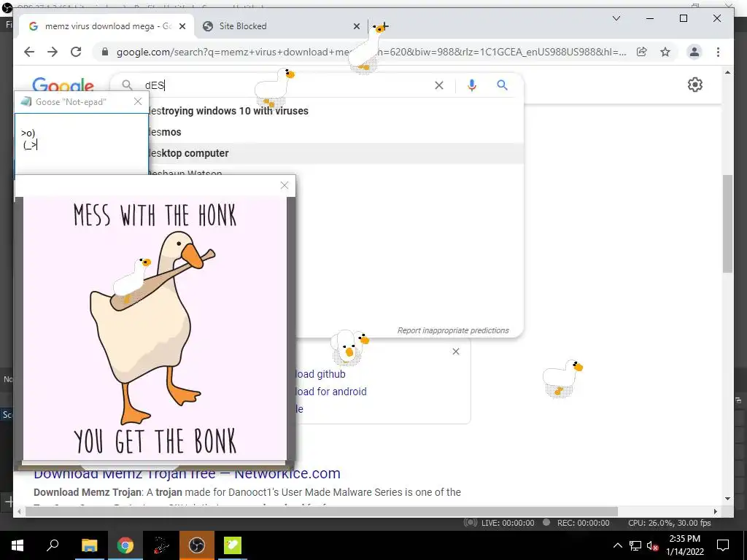
Task: Open clock showing 2:35 PM
Action: point(684,545)
